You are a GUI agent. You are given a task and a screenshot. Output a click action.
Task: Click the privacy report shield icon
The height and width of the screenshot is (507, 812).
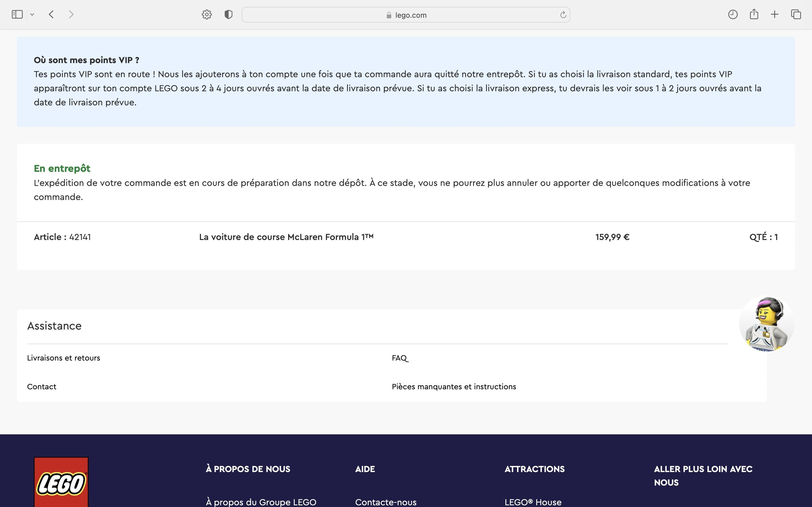pyautogui.click(x=228, y=14)
